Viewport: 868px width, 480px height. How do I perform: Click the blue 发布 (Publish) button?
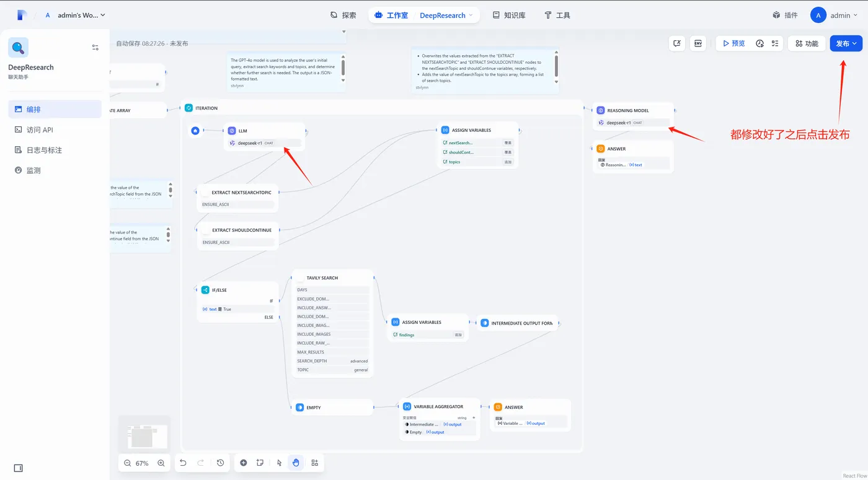[x=846, y=43]
